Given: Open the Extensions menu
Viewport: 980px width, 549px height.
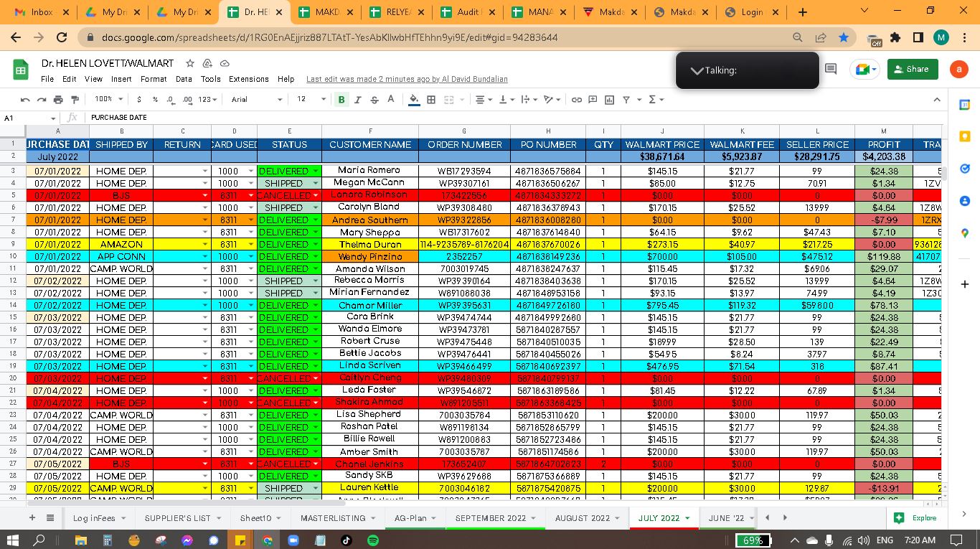Looking at the screenshot, I should tap(249, 79).
